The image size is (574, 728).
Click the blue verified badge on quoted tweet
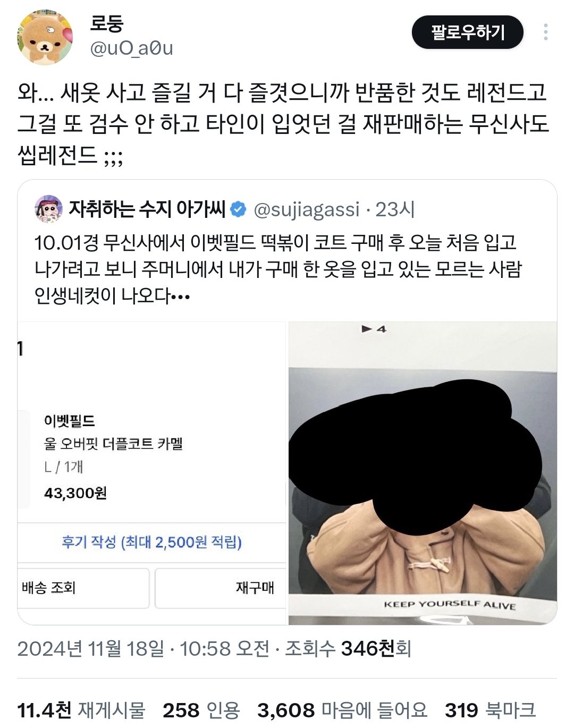coord(239,209)
